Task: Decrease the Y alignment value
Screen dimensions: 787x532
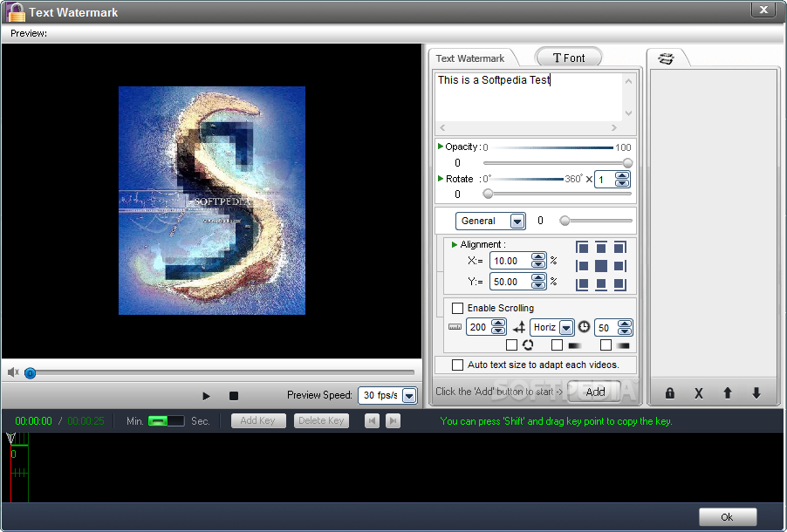Action: [x=538, y=285]
